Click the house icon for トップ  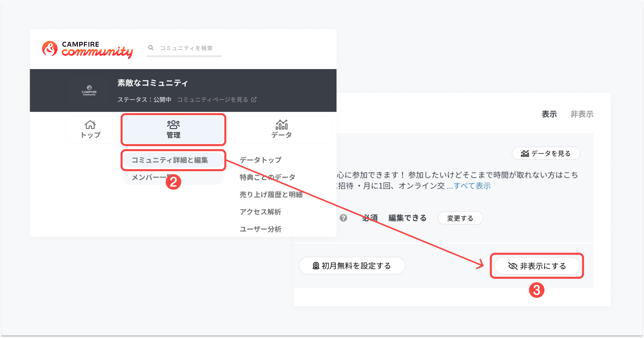click(90, 125)
